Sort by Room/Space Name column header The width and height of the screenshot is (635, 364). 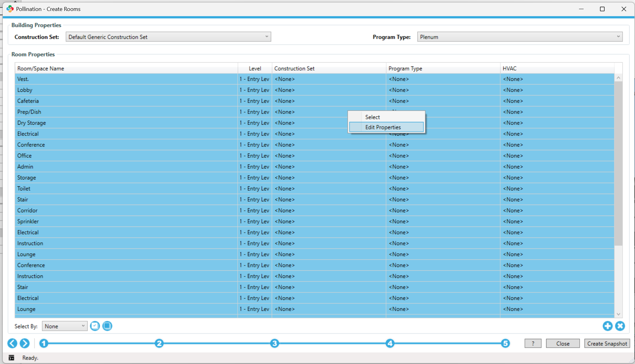pos(126,68)
